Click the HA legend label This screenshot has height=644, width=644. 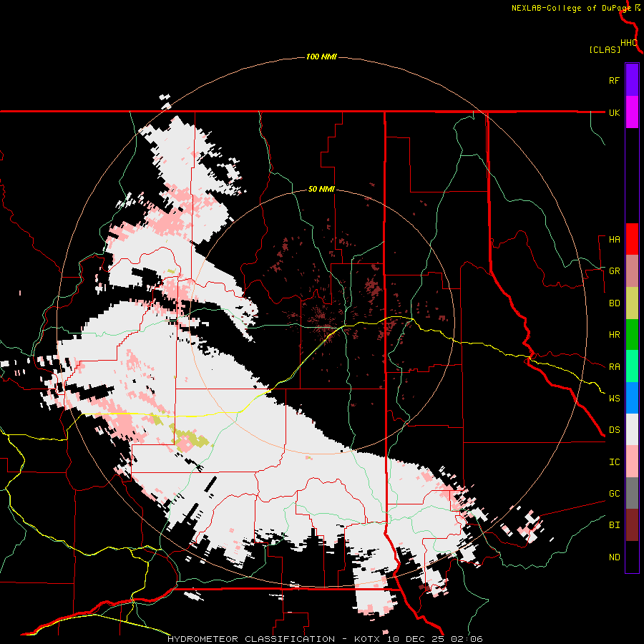point(614,240)
